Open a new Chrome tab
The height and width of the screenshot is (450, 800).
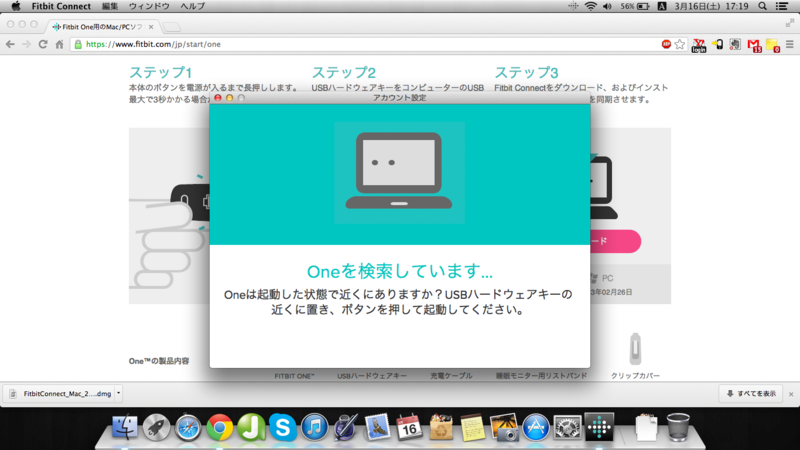pos(172,27)
